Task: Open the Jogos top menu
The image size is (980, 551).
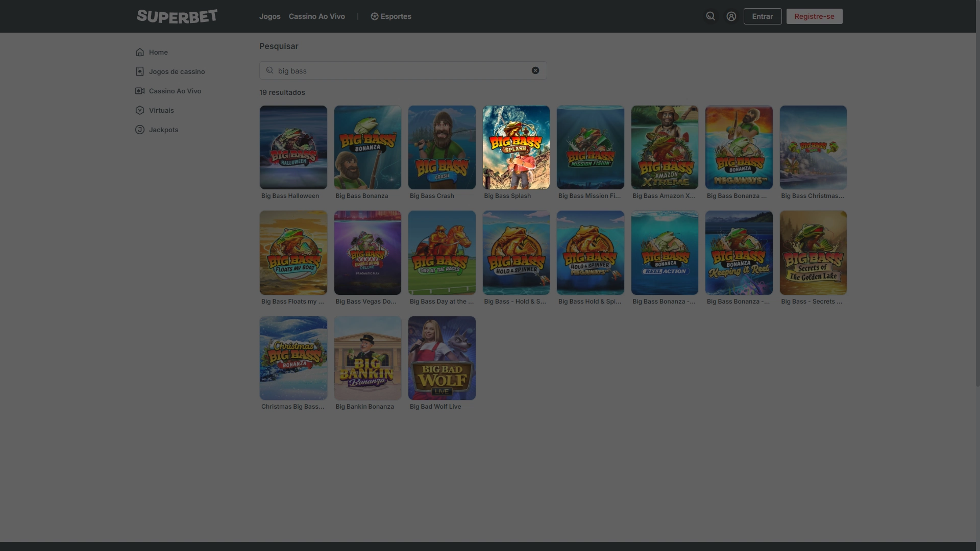Action: click(269, 16)
